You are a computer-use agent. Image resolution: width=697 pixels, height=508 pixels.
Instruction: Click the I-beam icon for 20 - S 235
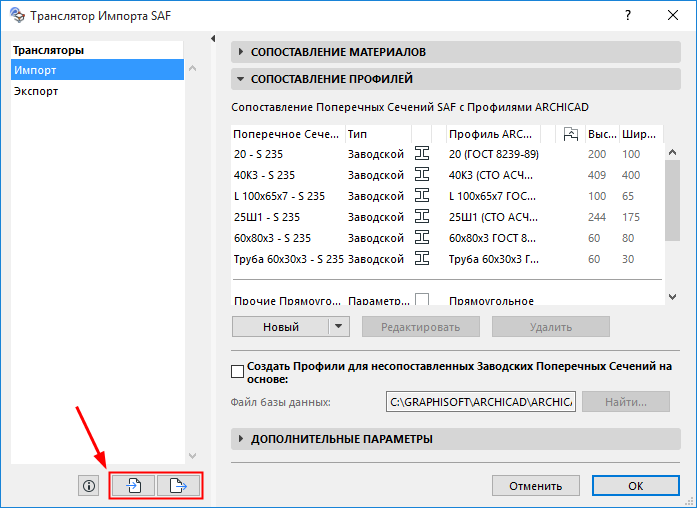tap(422, 154)
